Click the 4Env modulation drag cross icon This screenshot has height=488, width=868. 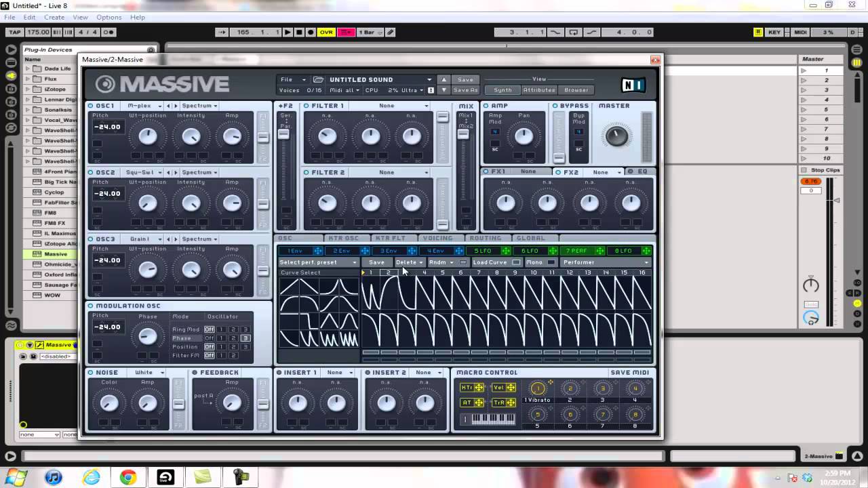tap(459, 251)
